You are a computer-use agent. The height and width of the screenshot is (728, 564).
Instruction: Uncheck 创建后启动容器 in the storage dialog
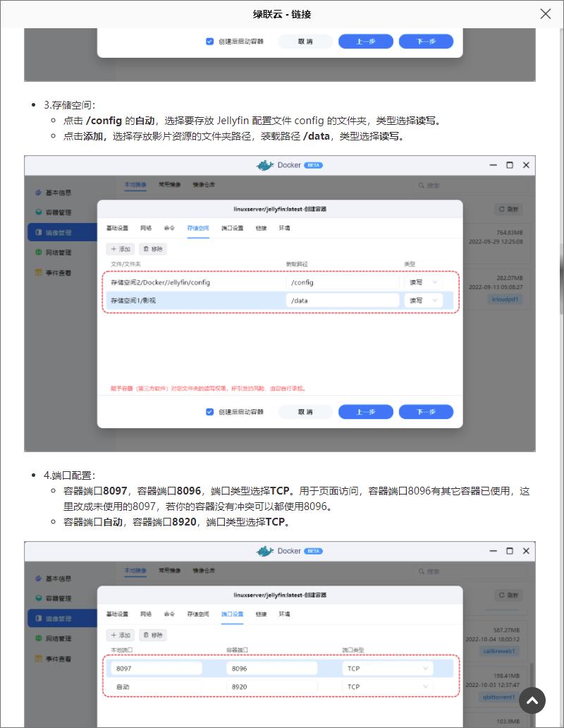209,412
